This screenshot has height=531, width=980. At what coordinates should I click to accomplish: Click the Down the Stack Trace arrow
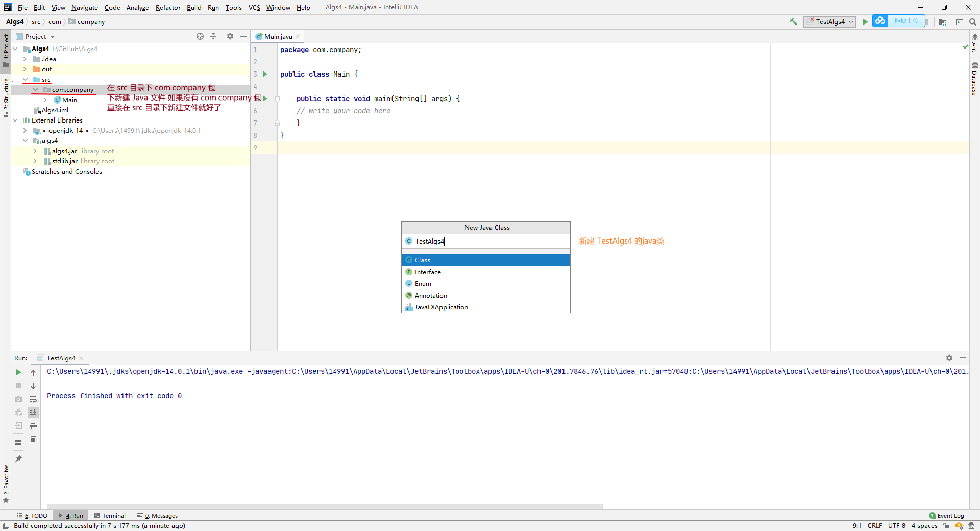(33, 386)
